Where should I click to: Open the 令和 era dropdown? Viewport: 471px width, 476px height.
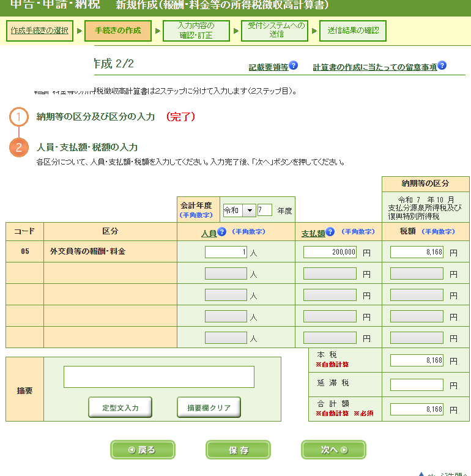[x=239, y=210]
